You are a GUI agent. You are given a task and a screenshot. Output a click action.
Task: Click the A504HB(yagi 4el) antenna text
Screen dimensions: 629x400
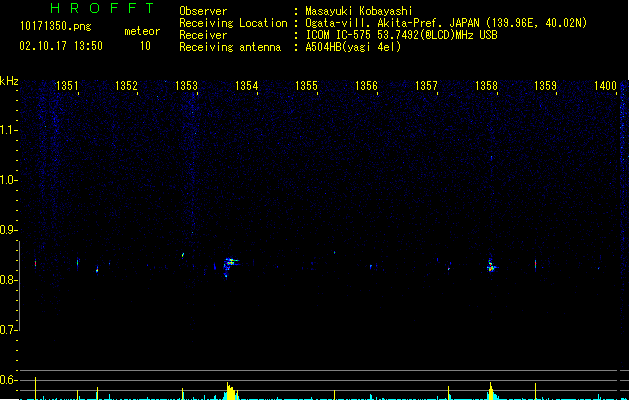(353, 47)
